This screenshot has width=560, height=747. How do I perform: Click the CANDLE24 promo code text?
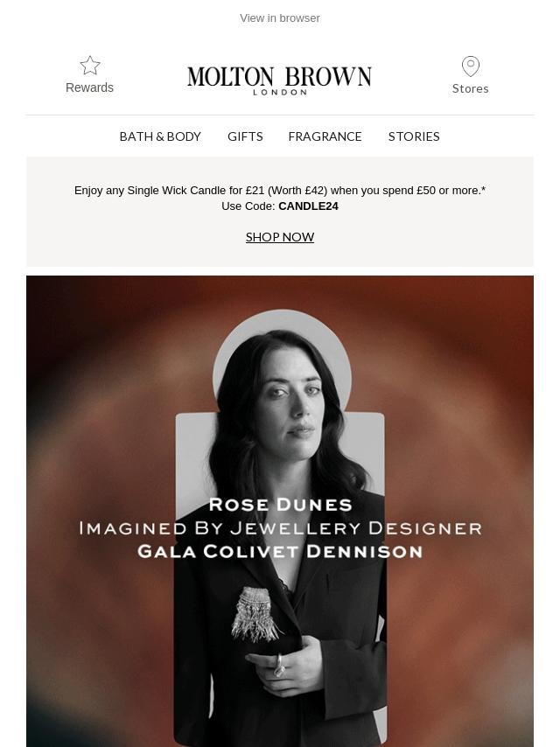tap(308, 206)
